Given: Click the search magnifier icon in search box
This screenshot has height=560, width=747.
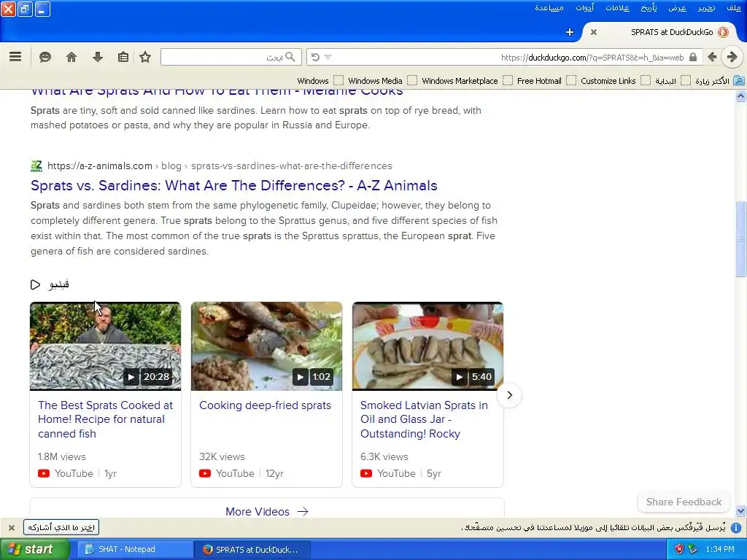Looking at the screenshot, I should tap(290, 57).
